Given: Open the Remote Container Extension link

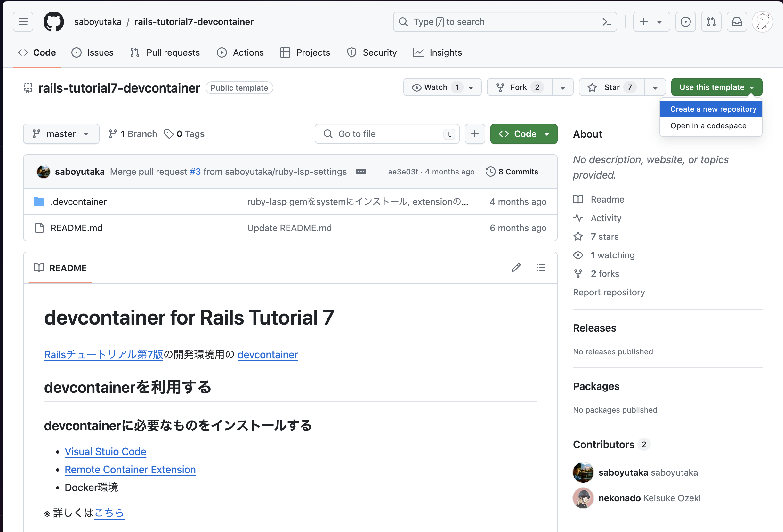Looking at the screenshot, I should click(130, 469).
